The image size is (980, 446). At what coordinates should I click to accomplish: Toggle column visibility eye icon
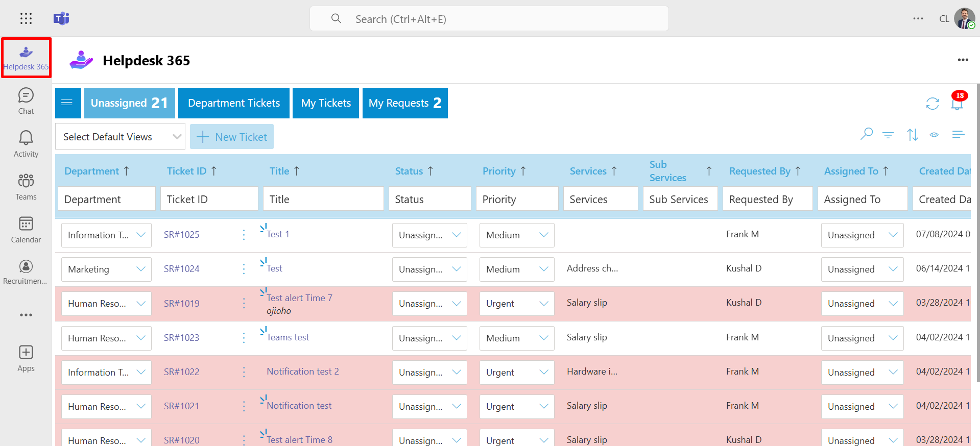[x=934, y=135]
